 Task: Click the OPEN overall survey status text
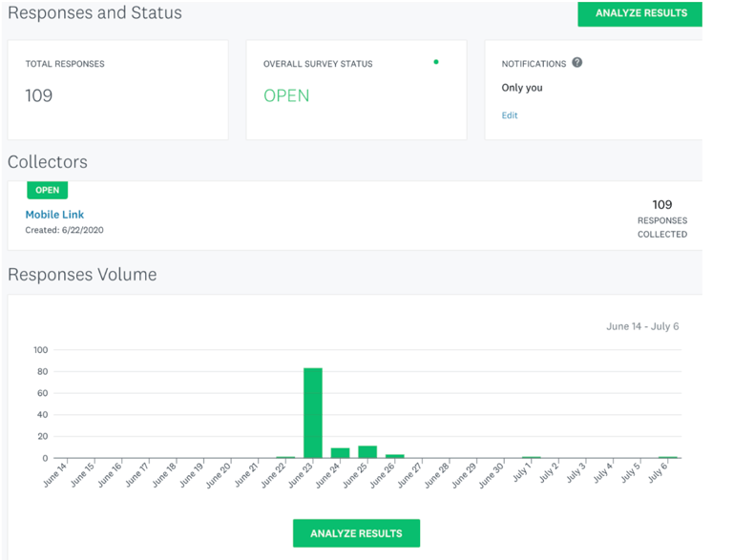(x=286, y=95)
